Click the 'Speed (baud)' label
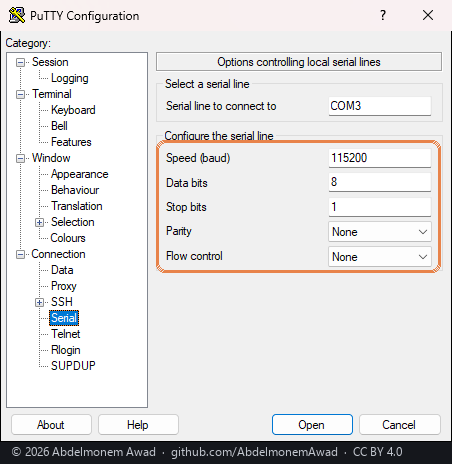 pyautogui.click(x=198, y=158)
